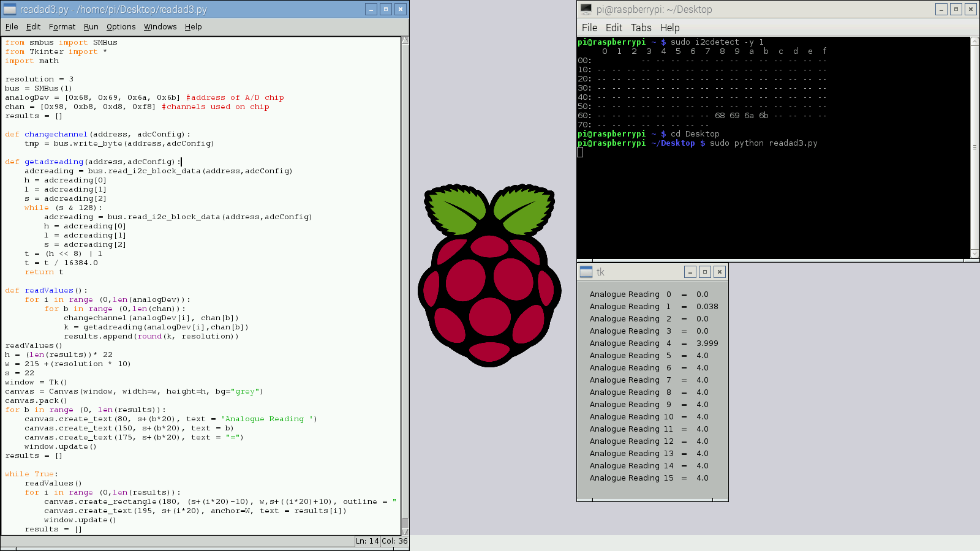This screenshot has height=551, width=980.
Task: Click 'Analogue Reading 7' row in tk window
Action: (649, 380)
